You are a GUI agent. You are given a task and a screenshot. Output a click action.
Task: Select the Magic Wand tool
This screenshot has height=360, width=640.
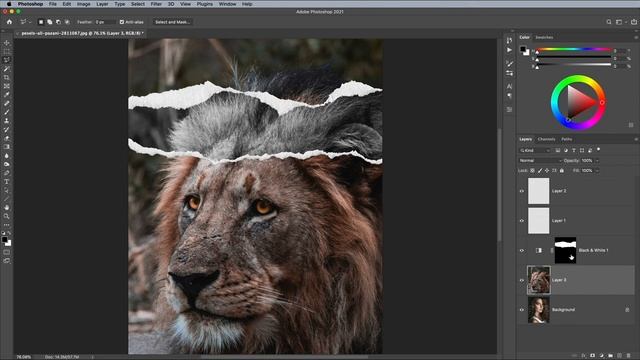point(7,69)
